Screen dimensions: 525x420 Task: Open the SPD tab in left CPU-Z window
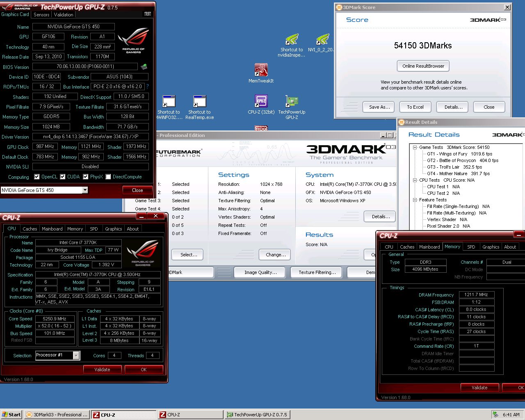(94, 229)
